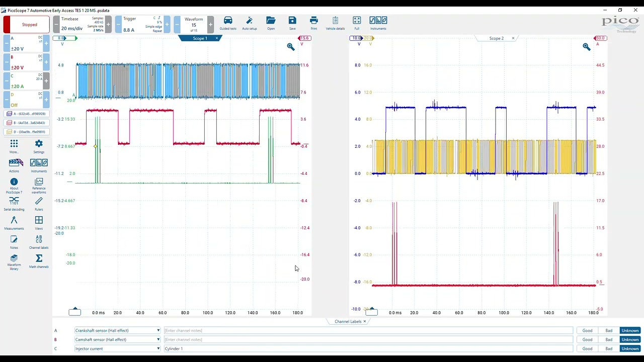Open Channel labels tool
This screenshot has height=362, width=644.
(x=39, y=242)
